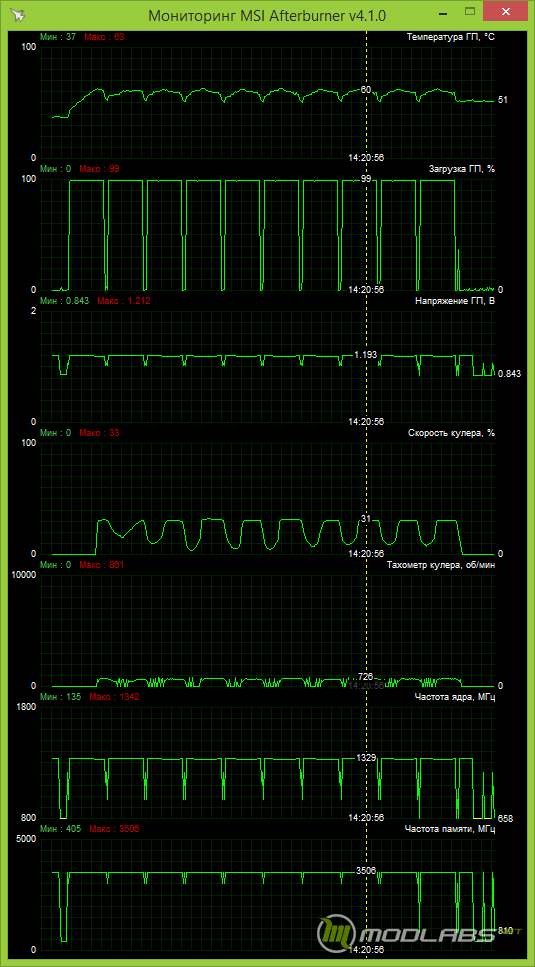This screenshot has height=967, width=535.
Task: Click the 5000 axis label on memory clock graph
Action: (x=27, y=839)
